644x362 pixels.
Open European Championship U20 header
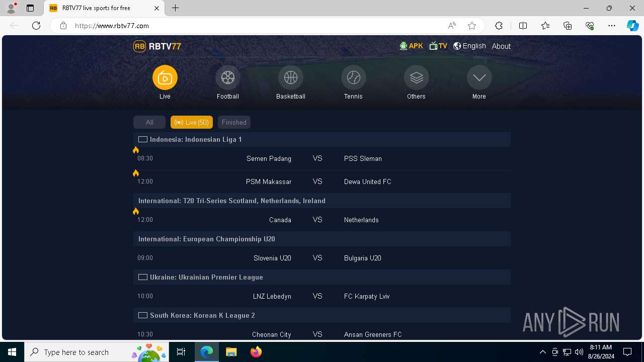tap(322, 239)
